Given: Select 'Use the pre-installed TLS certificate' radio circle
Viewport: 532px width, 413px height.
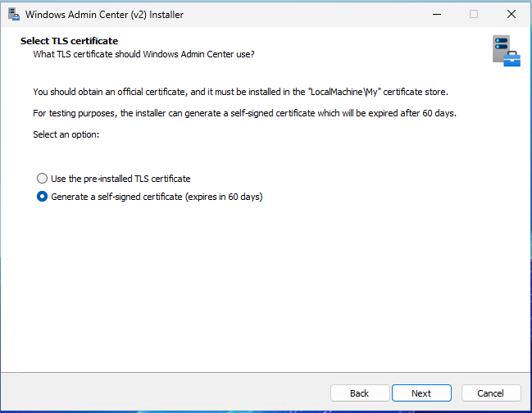Looking at the screenshot, I should [x=42, y=178].
